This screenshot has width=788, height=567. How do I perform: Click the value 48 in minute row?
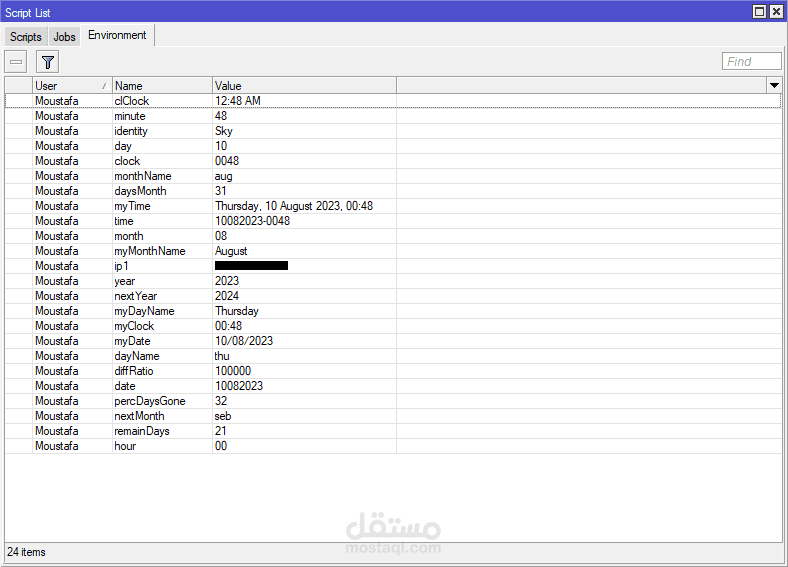(x=221, y=116)
